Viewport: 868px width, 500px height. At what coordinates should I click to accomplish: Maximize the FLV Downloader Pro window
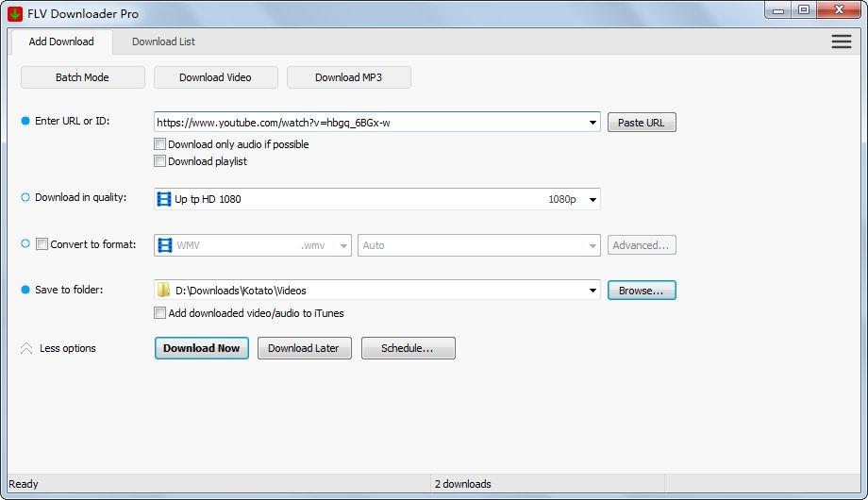(x=804, y=10)
